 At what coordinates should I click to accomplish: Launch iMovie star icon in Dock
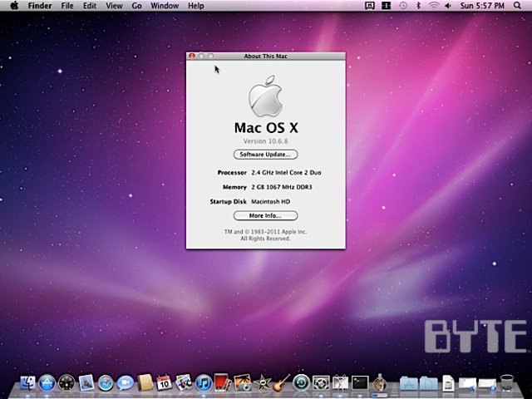(x=262, y=383)
